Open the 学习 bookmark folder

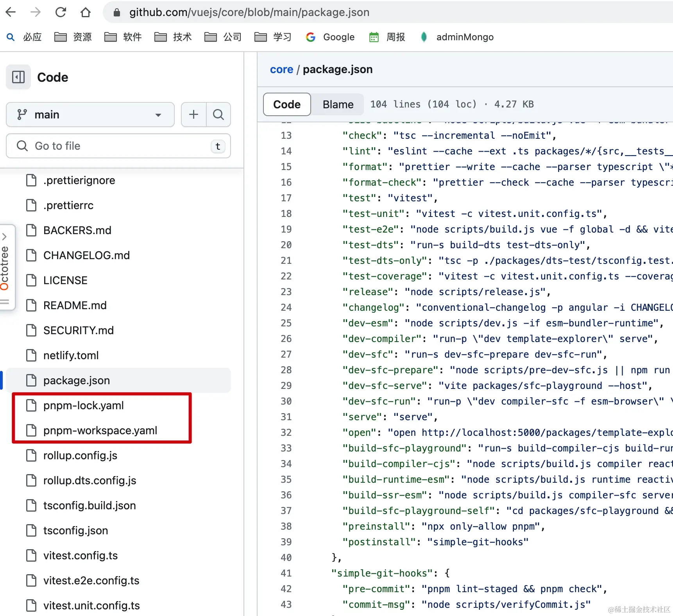(x=273, y=37)
